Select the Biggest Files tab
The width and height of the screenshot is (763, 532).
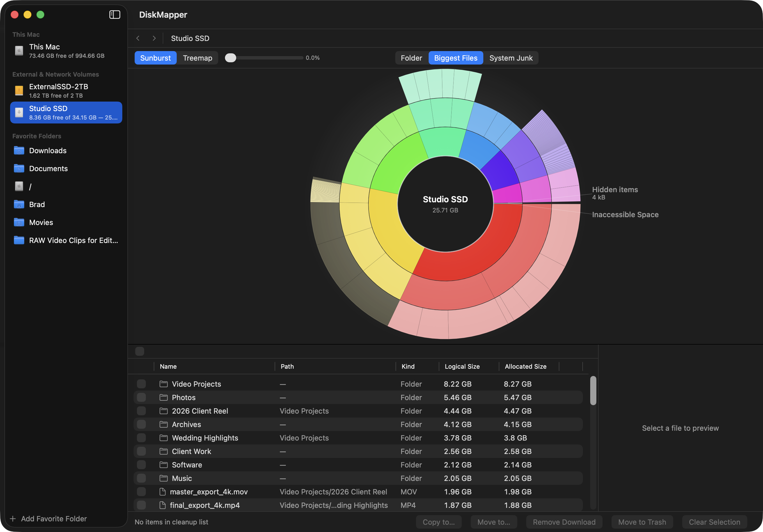click(x=456, y=58)
